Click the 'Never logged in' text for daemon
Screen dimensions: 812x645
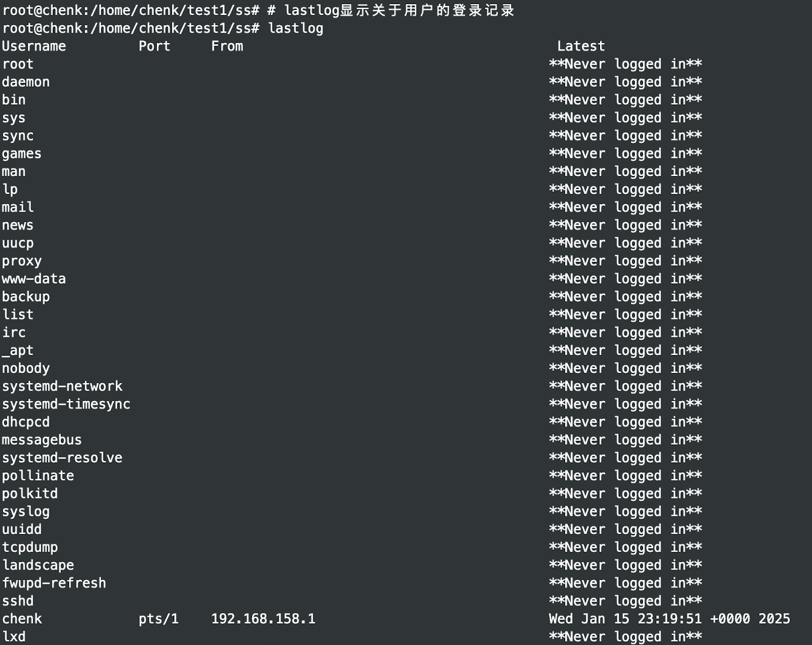pos(626,82)
